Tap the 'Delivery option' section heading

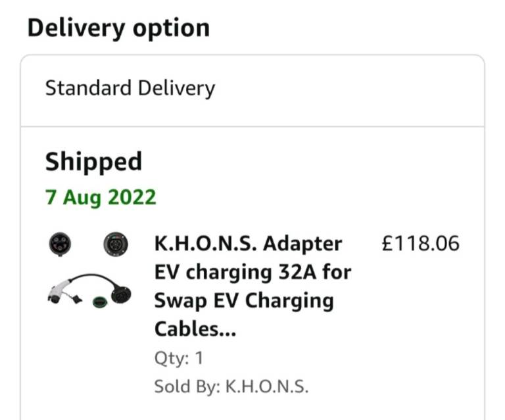click(118, 28)
